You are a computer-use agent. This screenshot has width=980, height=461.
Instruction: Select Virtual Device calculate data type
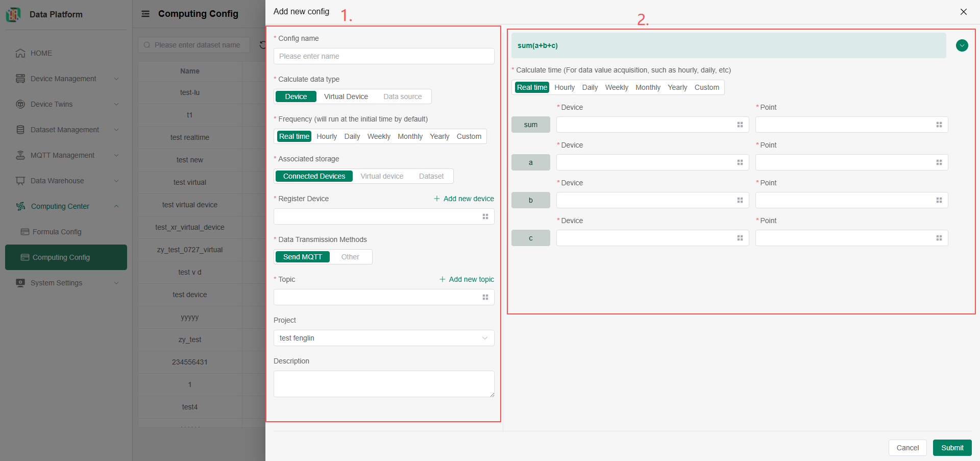pos(346,96)
